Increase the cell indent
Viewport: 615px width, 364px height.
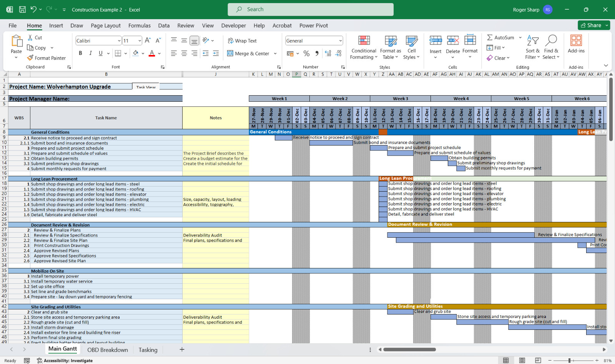(x=216, y=53)
